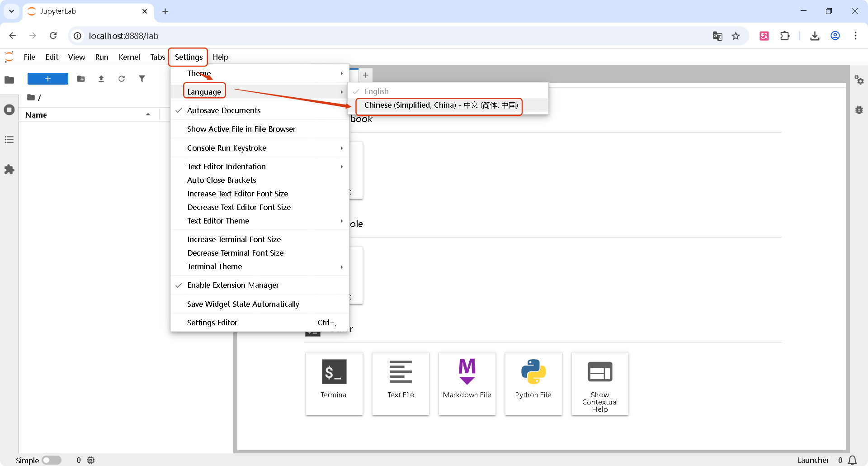
Task: Sort files by Name column header
Action: 88,115
